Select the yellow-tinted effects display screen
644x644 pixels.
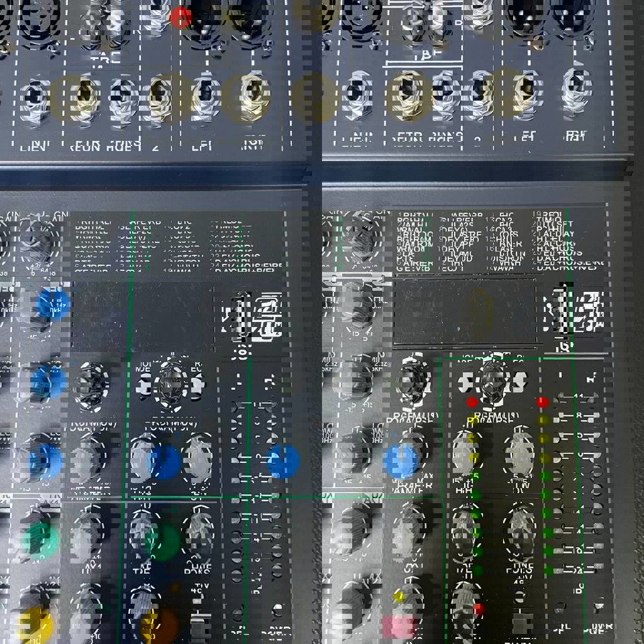click(x=465, y=311)
